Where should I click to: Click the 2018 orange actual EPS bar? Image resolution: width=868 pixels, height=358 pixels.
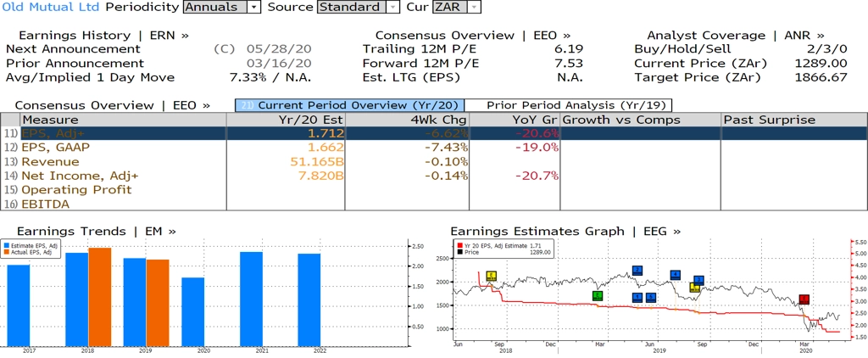(100, 296)
